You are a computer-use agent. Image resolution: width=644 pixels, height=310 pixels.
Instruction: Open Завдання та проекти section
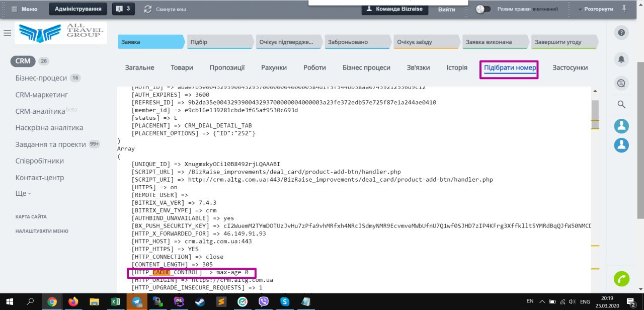coord(51,144)
